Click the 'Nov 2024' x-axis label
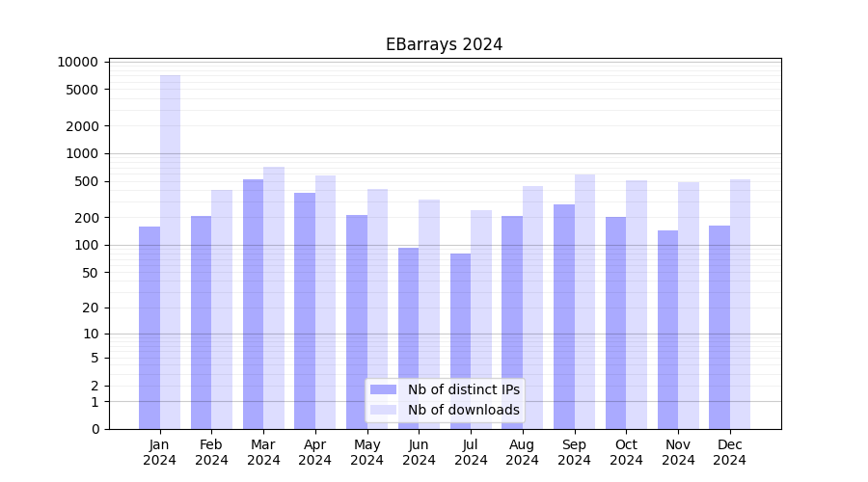Viewport: 868px width, 482px height. (x=678, y=452)
